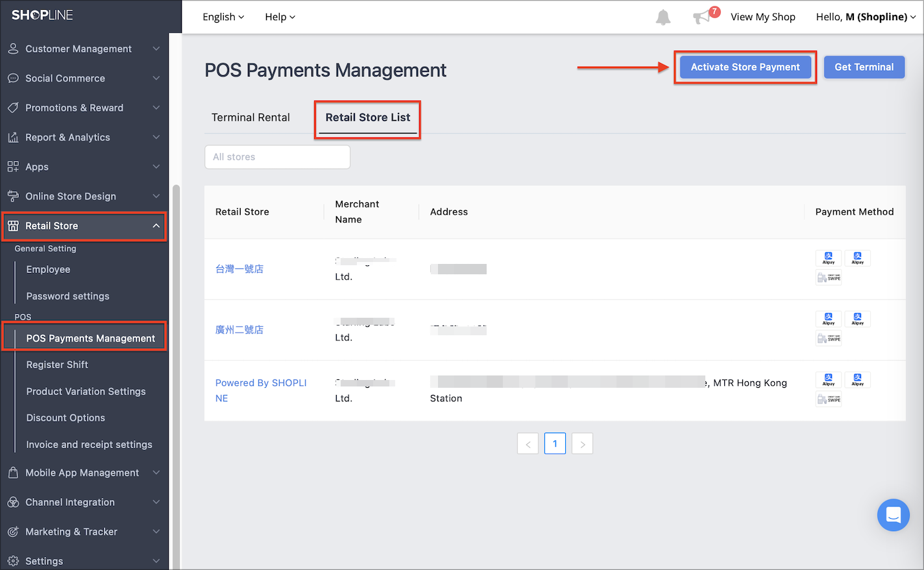Select the Social Commerce icon in sidebar

click(x=13, y=78)
